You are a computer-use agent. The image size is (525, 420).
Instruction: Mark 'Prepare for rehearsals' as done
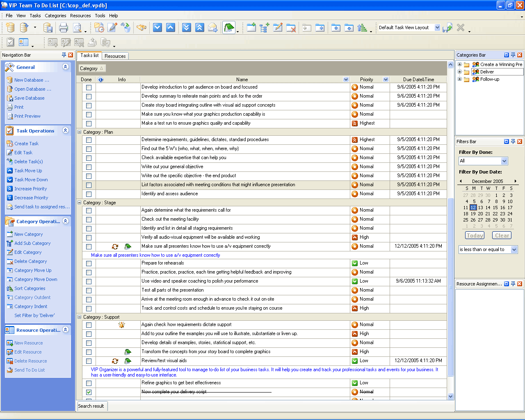(89, 263)
